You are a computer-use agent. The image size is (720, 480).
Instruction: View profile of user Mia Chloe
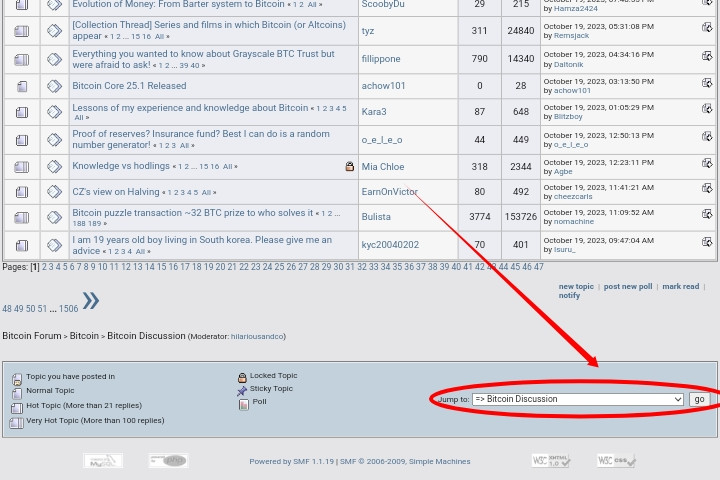383,167
